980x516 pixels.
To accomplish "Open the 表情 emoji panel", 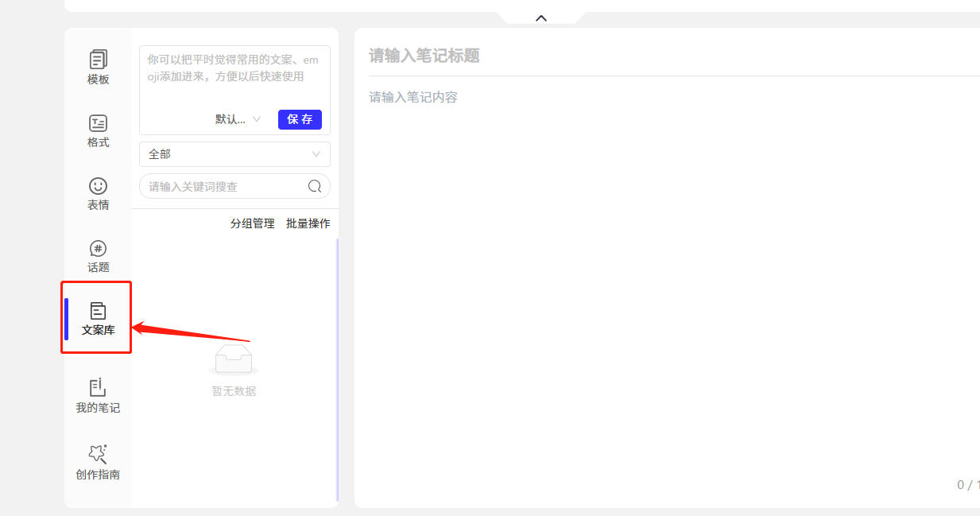I will point(98,194).
